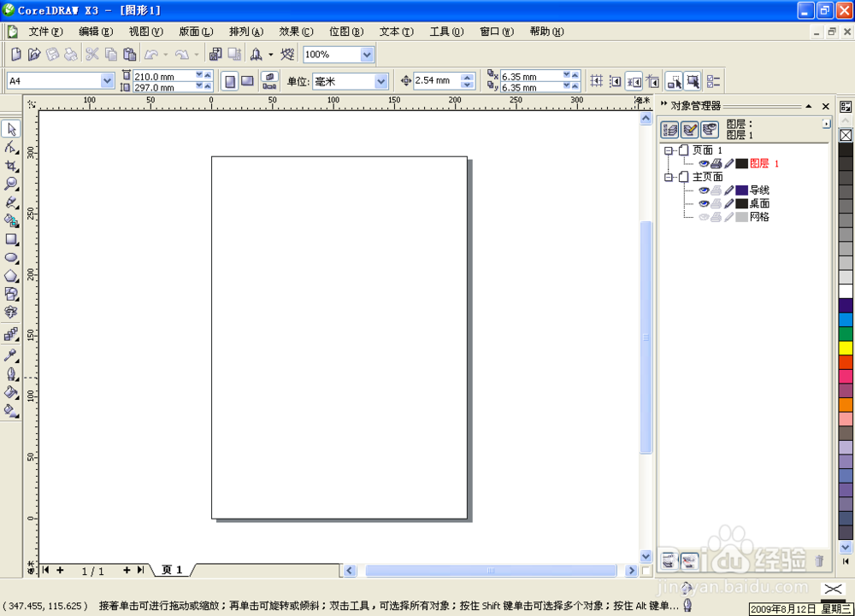
Task: Open the 文件 menu
Action: pos(39,32)
